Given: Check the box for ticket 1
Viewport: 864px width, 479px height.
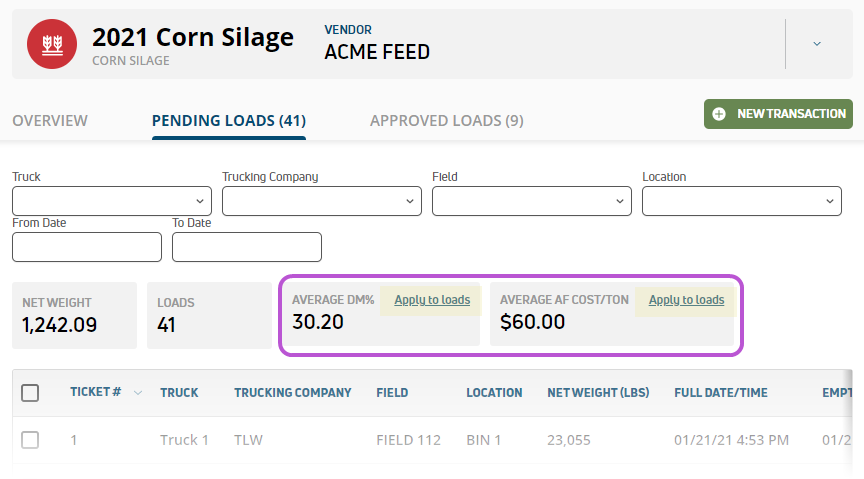Looking at the screenshot, I should coord(30,440).
